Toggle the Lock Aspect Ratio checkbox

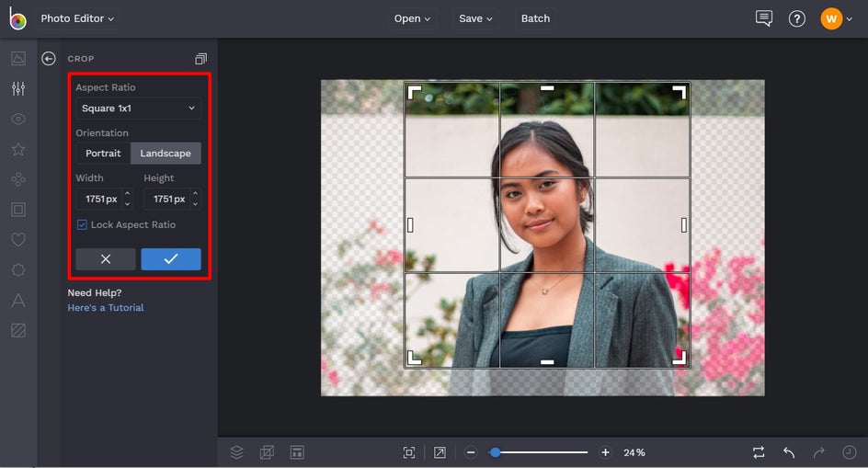(82, 224)
